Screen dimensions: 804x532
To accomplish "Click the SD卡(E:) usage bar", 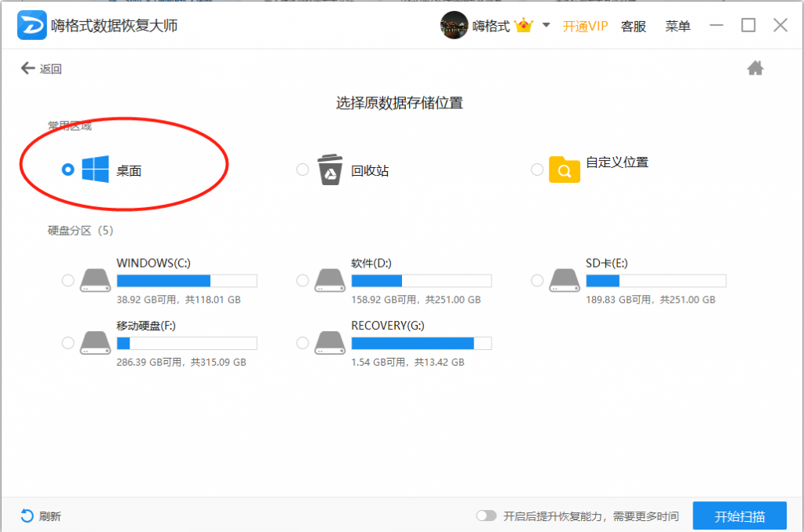I will [656, 281].
